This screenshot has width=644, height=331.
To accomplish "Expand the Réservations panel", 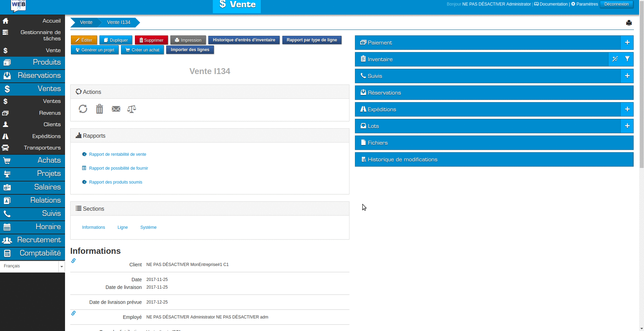I will pos(494,93).
